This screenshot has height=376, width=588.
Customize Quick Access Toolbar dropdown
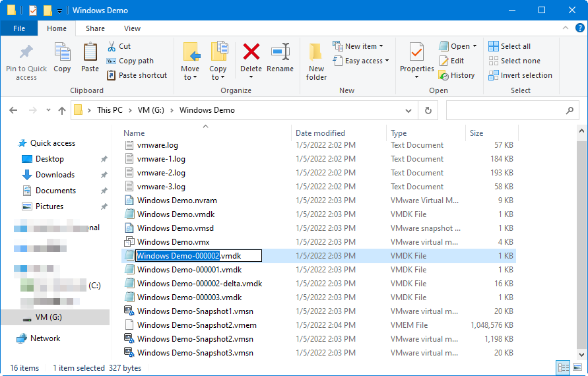(59, 11)
